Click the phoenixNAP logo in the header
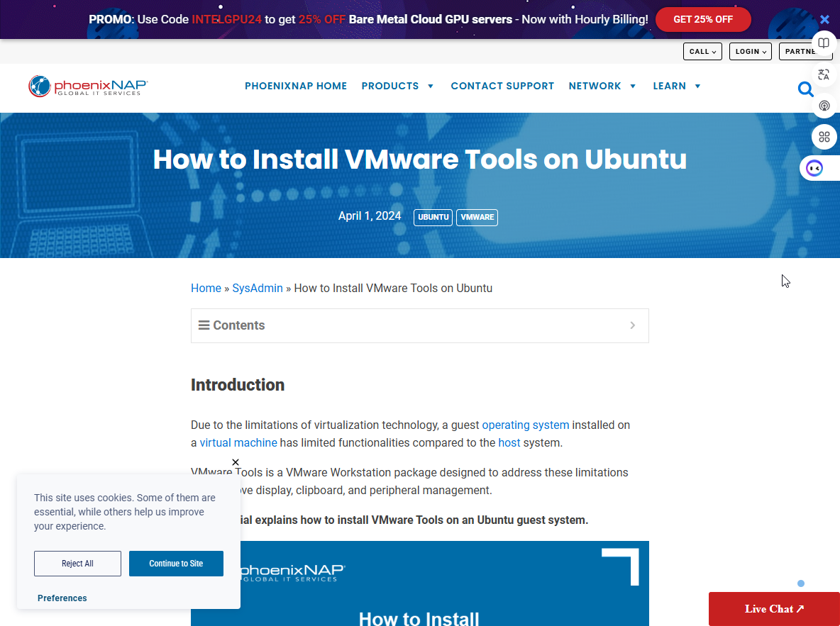Viewport: 840px width, 626px height. 88,86
